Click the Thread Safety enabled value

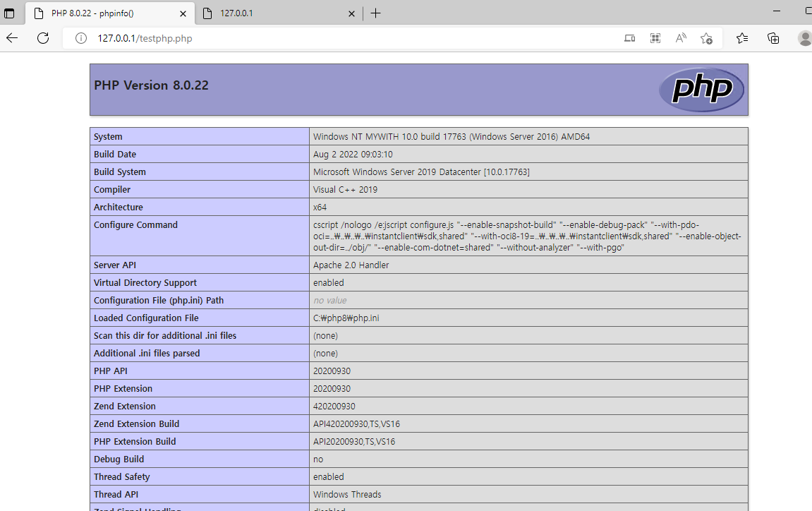[x=328, y=477]
